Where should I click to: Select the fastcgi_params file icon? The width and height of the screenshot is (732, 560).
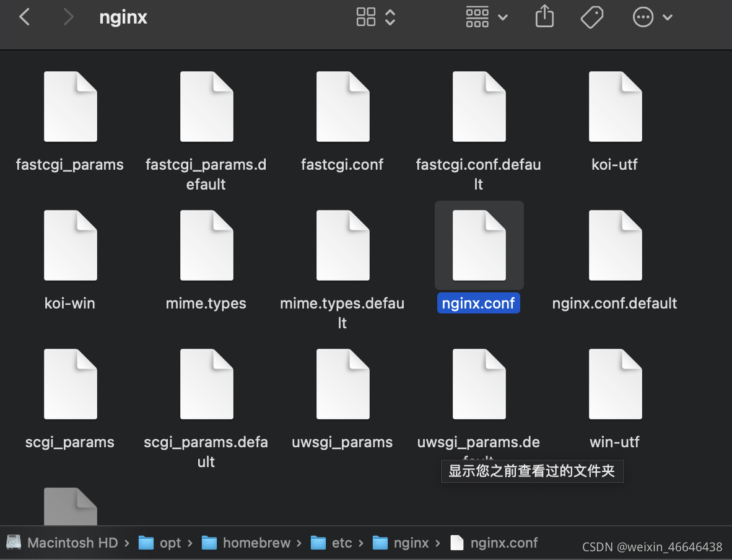71,107
